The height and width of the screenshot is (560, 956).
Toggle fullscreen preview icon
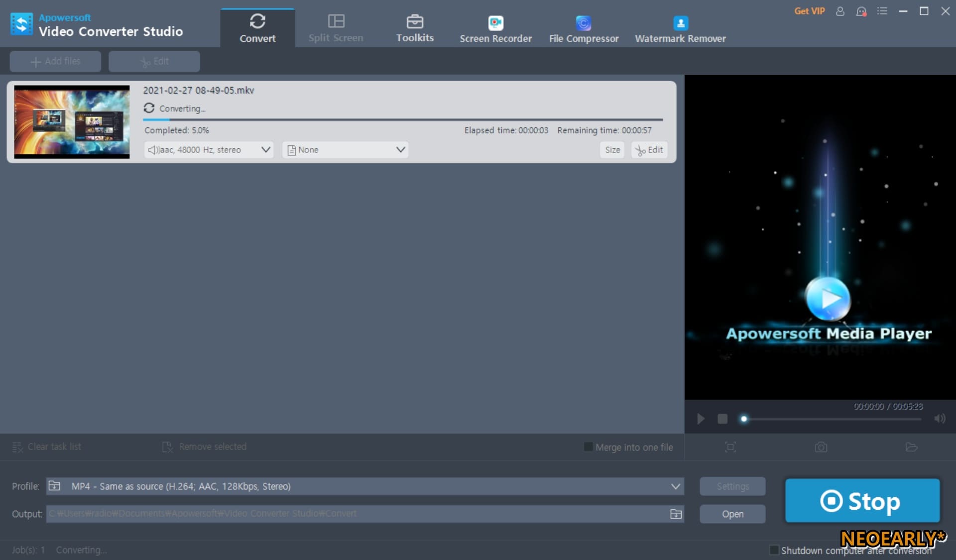click(x=730, y=447)
